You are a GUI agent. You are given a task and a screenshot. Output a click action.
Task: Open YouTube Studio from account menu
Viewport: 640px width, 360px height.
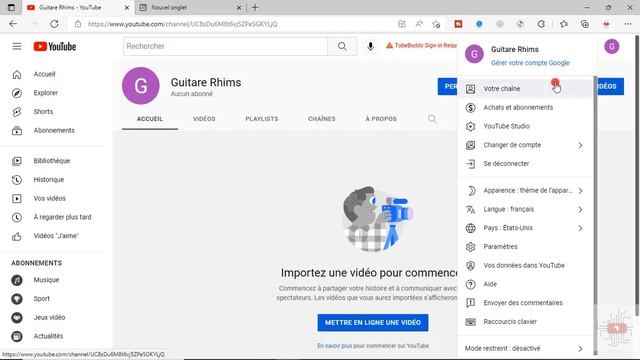pyautogui.click(x=525, y=126)
